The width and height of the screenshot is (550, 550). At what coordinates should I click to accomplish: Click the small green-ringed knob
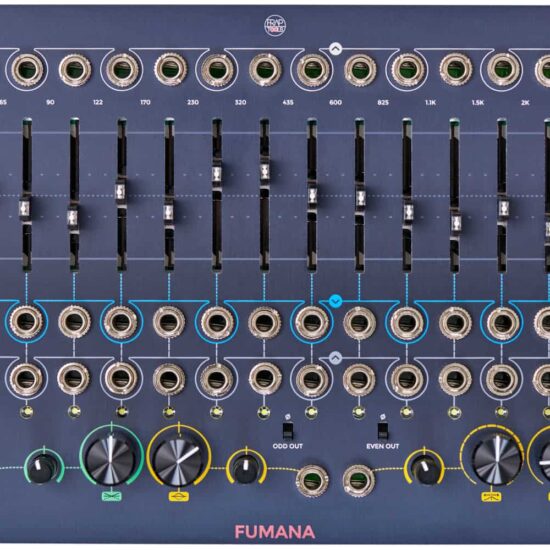click(x=43, y=469)
